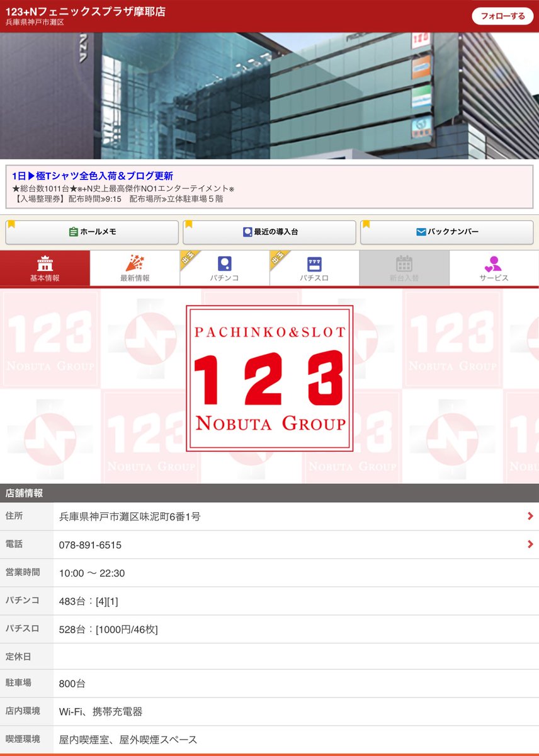Expand the address row chevron

coord(530,517)
